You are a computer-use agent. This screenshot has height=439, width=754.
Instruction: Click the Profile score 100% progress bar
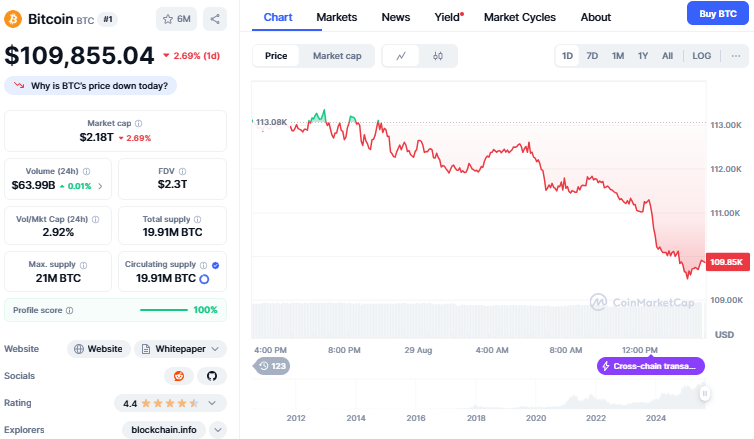click(x=163, y=310)
